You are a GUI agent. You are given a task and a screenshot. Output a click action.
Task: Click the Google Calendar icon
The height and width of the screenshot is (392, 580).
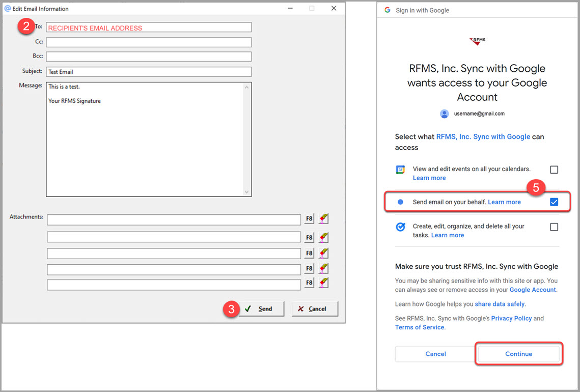401,170
